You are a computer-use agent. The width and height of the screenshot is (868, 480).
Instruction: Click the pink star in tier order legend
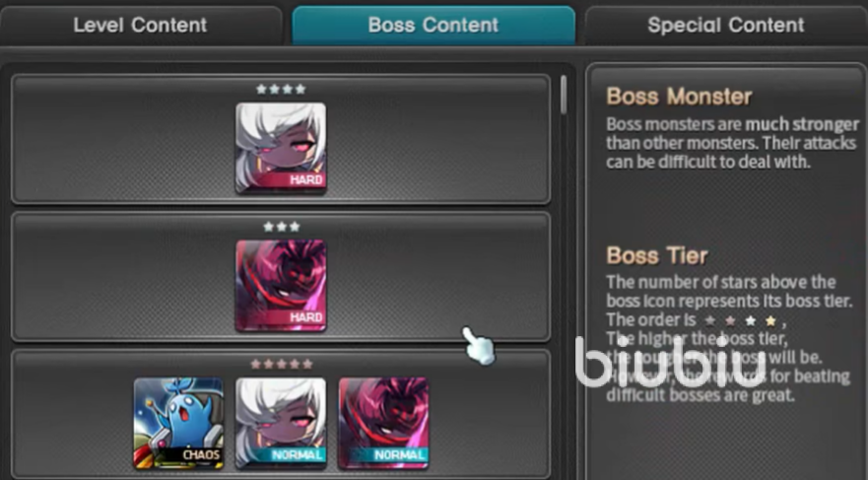pyautogui.click(x=730, y=320)
